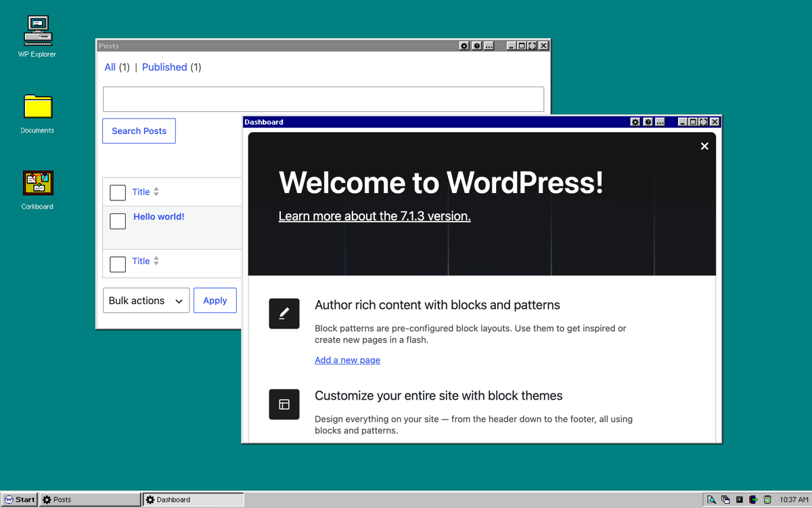Close the Posts window
Screen dimensions: 812x508
pyautogui.click(x=543, y=45)
